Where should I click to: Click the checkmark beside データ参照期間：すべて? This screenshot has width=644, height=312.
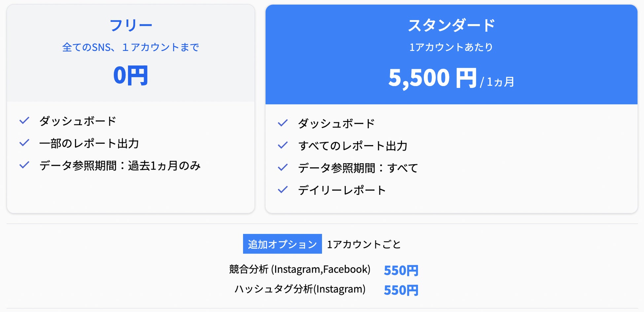tap(283, 168)
